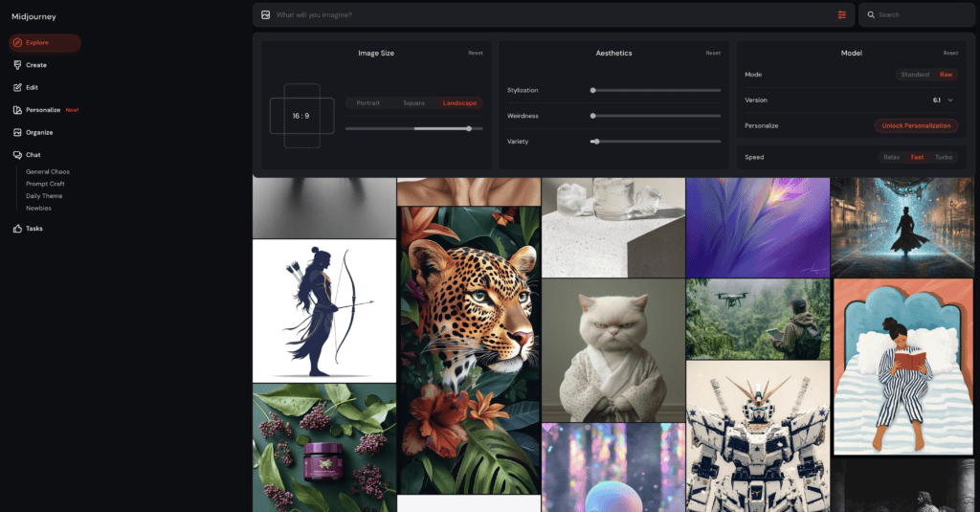This screenshot has width=980, height=512.
Task: Open the purple jar with leaves image
Action: tap(324, 448)
